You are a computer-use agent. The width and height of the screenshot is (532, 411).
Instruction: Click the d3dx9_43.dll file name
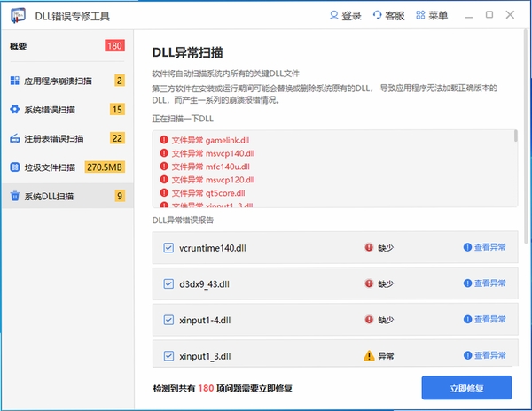[x=204, y=284]
